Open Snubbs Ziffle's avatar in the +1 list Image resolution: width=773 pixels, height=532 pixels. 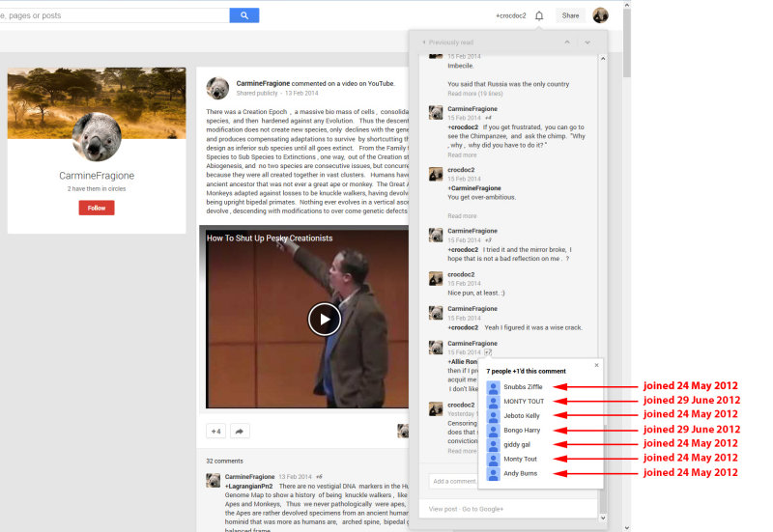(493, 387)
